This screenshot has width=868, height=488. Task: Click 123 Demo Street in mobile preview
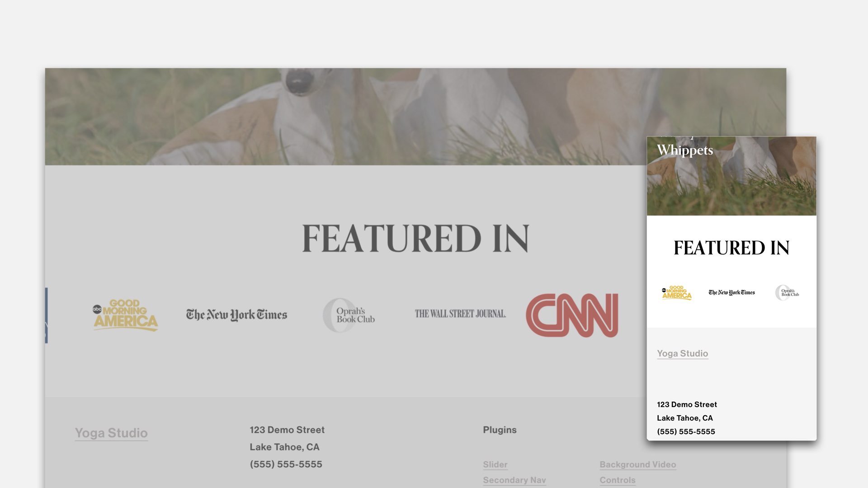click(687, 404)
